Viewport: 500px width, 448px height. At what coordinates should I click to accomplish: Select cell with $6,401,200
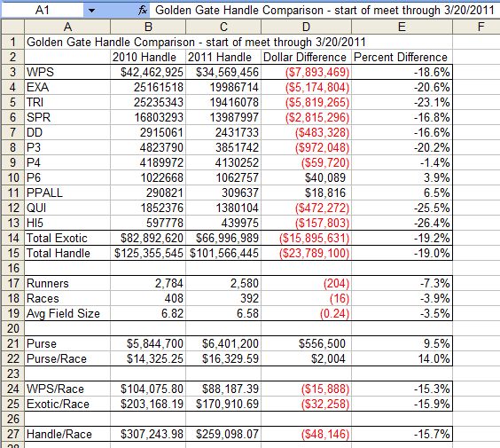point(223,343)
